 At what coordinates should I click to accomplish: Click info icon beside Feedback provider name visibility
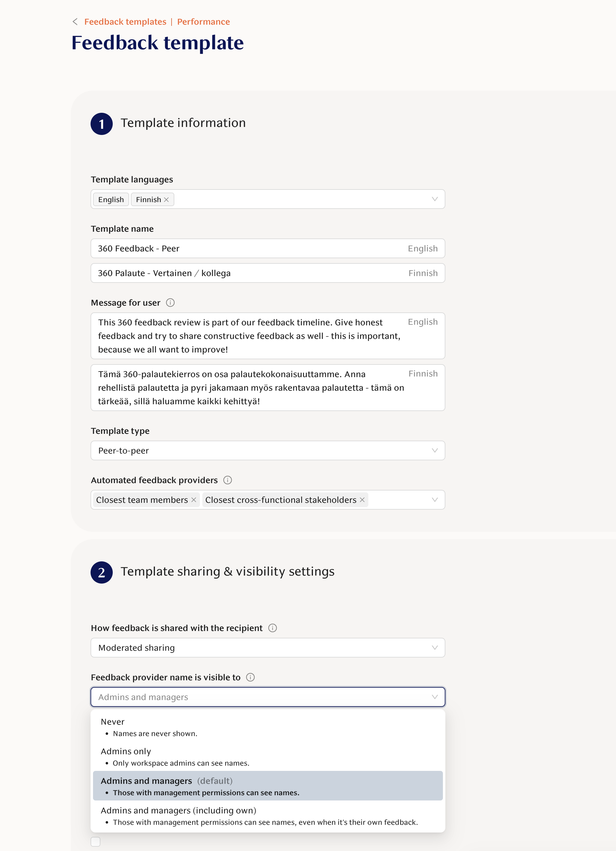click(250, 677)
